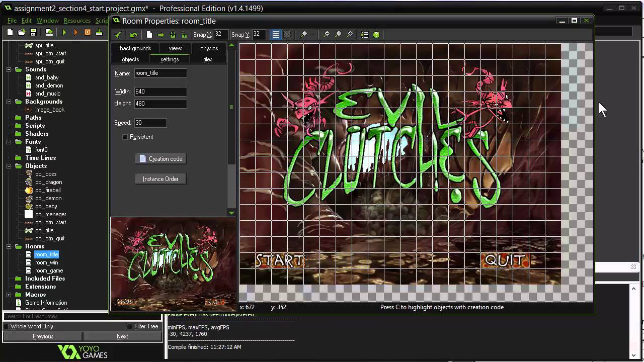Click the Snap X value field
The width and height of the screenshot is (644, 362).
click(220, 35)
